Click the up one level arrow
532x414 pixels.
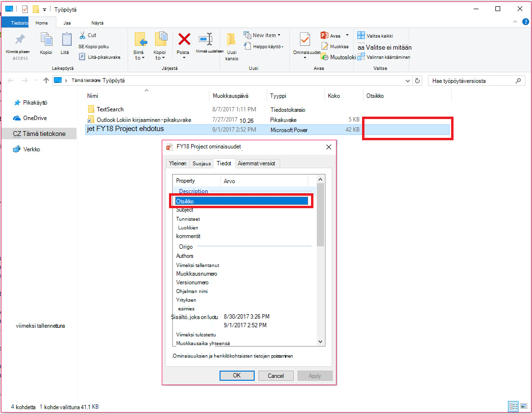tap(46, 80)
